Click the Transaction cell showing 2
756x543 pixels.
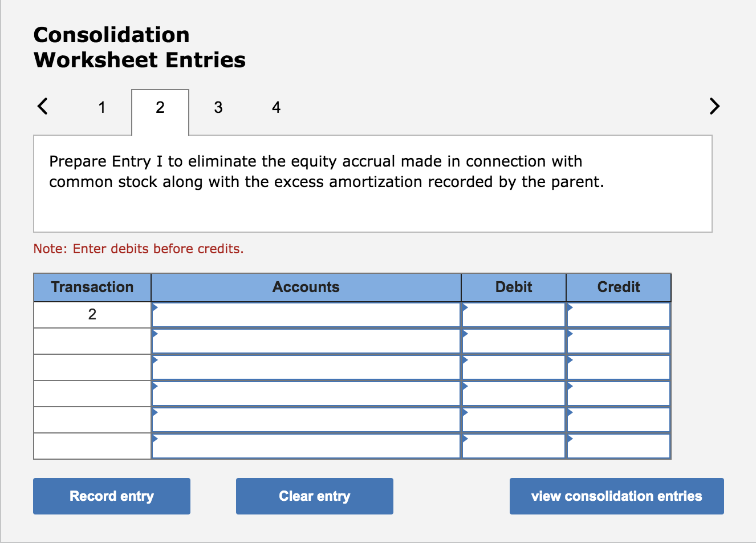pyautogui.click(x=92, y=314)
